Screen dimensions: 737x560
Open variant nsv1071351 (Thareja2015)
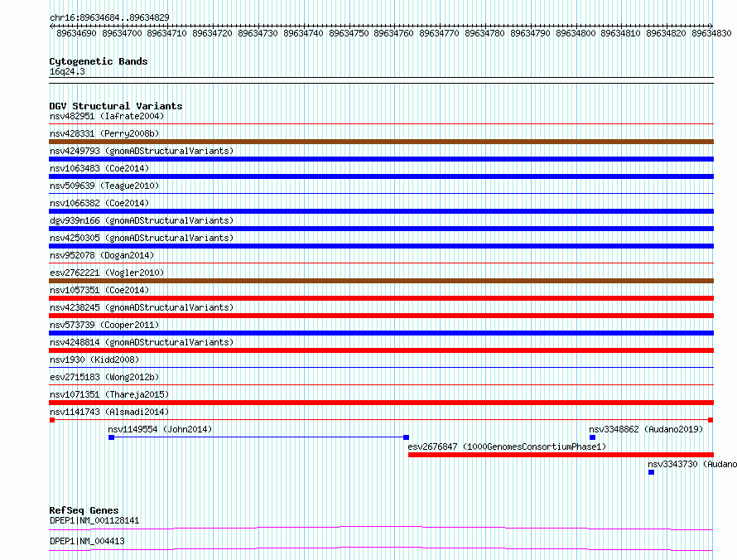pos(109,394)
